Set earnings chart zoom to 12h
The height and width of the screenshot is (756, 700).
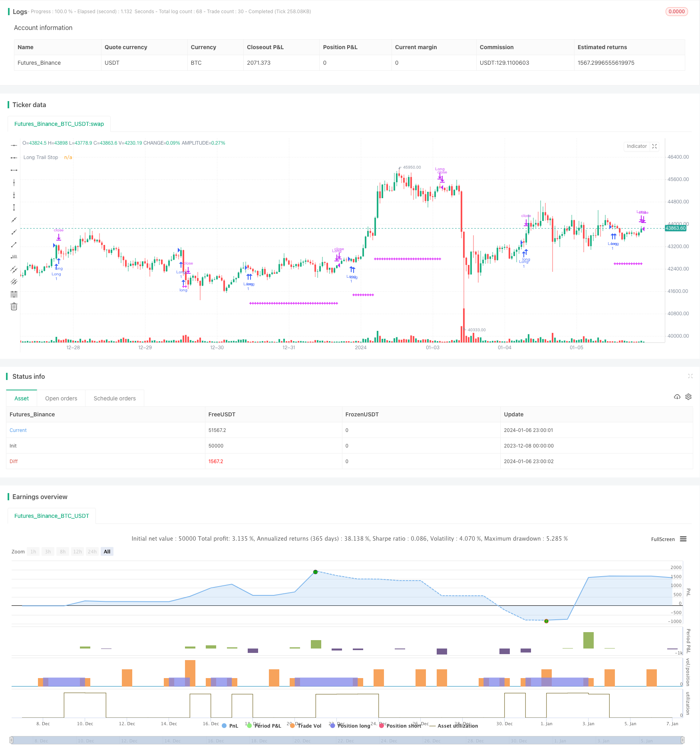coord(78,552)
